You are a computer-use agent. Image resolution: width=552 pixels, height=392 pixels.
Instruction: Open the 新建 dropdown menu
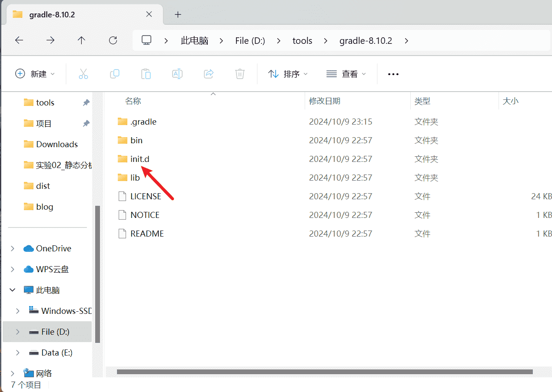pyautogui.click(x=35, y=74)
